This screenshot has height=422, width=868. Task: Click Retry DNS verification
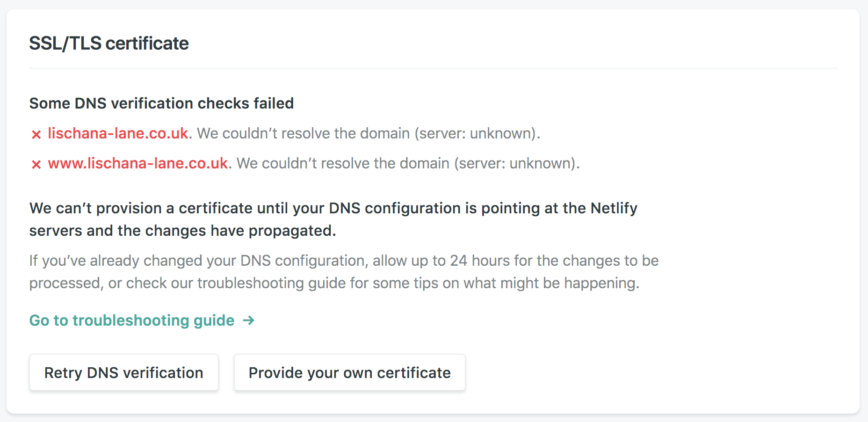click(x=123, y=372)
